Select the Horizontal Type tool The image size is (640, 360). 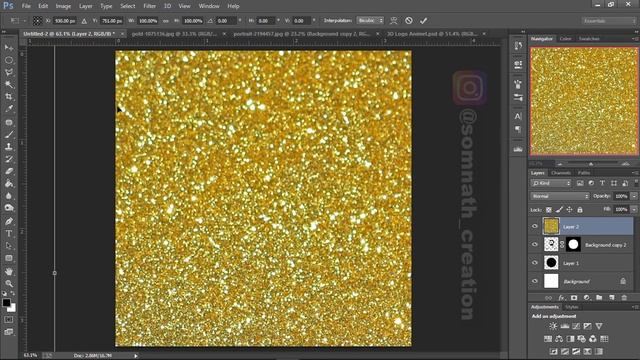tap(9, 233)
